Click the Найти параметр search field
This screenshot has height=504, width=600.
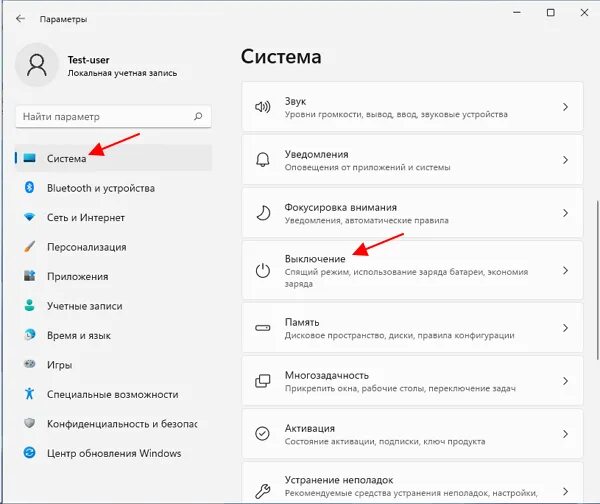(x=113, y=116)
